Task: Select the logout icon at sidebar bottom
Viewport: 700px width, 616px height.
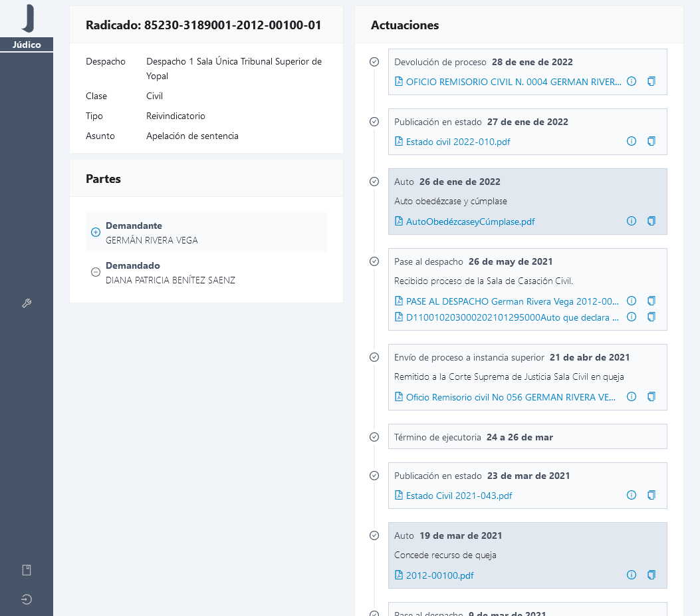Action: [27, 599]
